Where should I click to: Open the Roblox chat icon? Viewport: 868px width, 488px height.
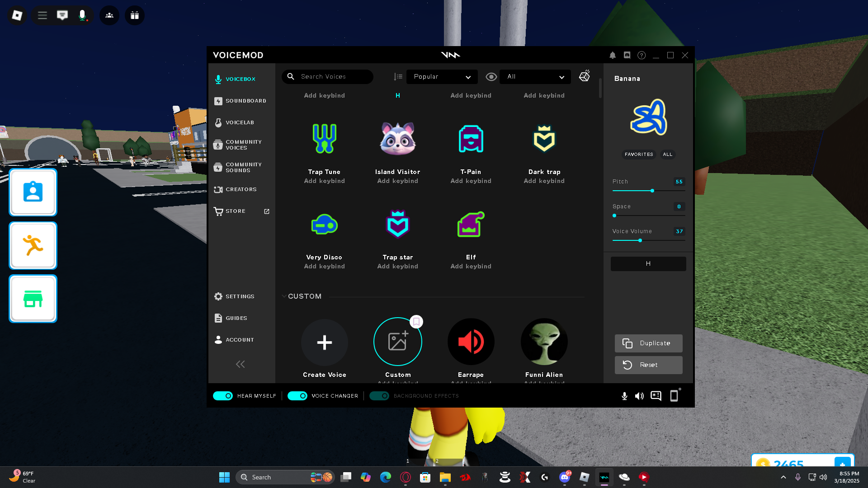(x=62, y=15)
